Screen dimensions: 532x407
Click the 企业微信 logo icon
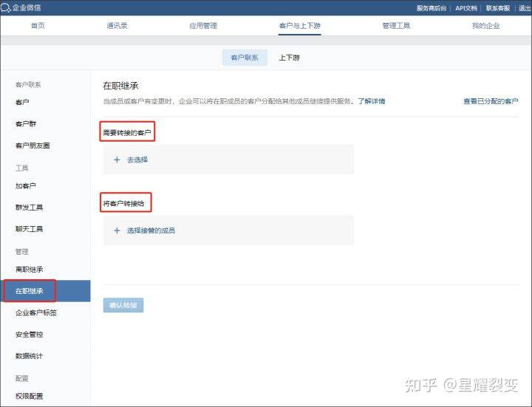7,7
